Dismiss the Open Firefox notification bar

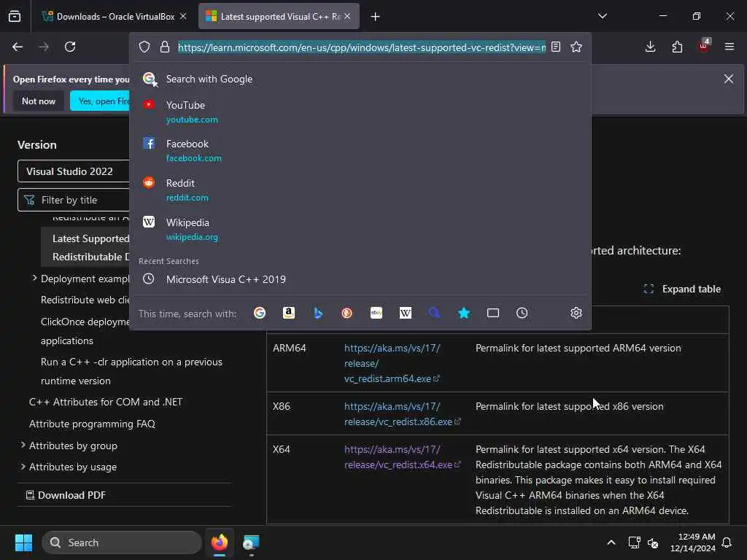pyautogui.click(x=729, y=79)
